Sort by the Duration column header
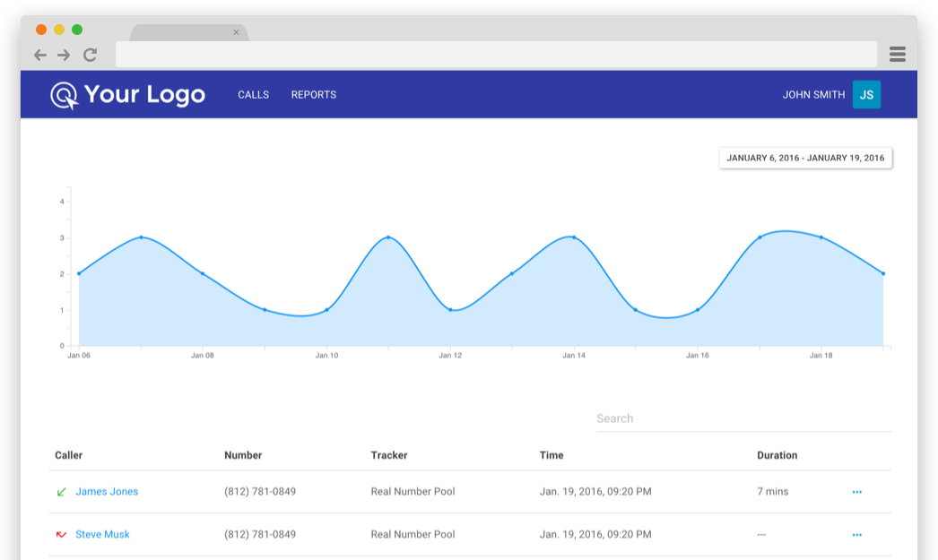938x560 pixels. tap(777, 455)
